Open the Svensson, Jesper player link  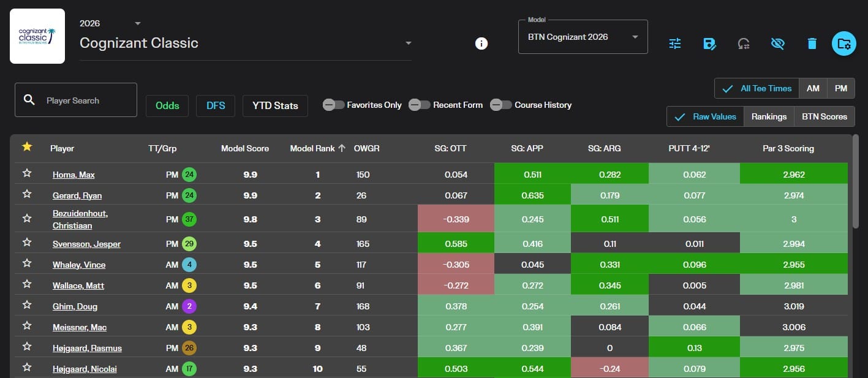pyautogui.click(x=86, y=244)
